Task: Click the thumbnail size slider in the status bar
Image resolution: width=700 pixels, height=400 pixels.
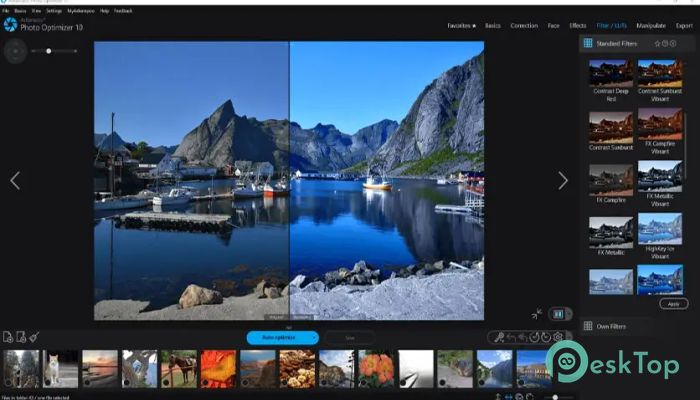Action: [558, 397]
